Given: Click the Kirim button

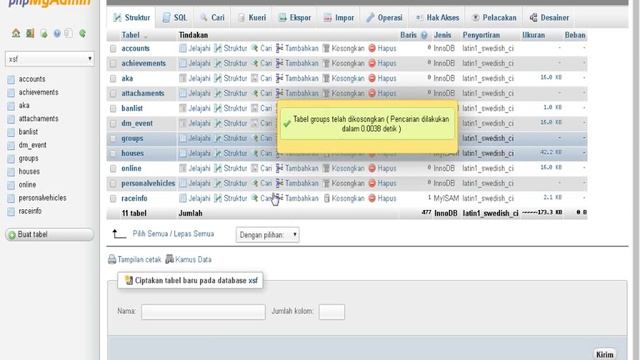Looking at the screenshot, I should [604, 354].
